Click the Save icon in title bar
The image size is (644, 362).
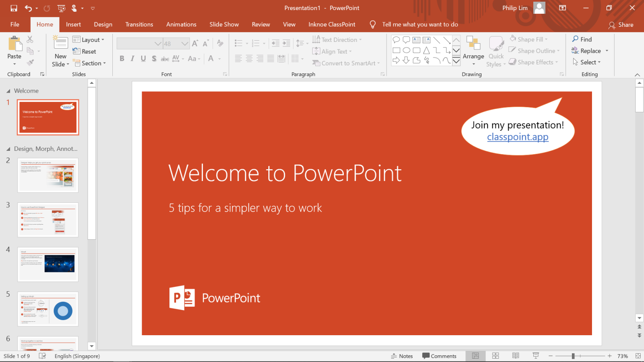(x=14, y=8)
